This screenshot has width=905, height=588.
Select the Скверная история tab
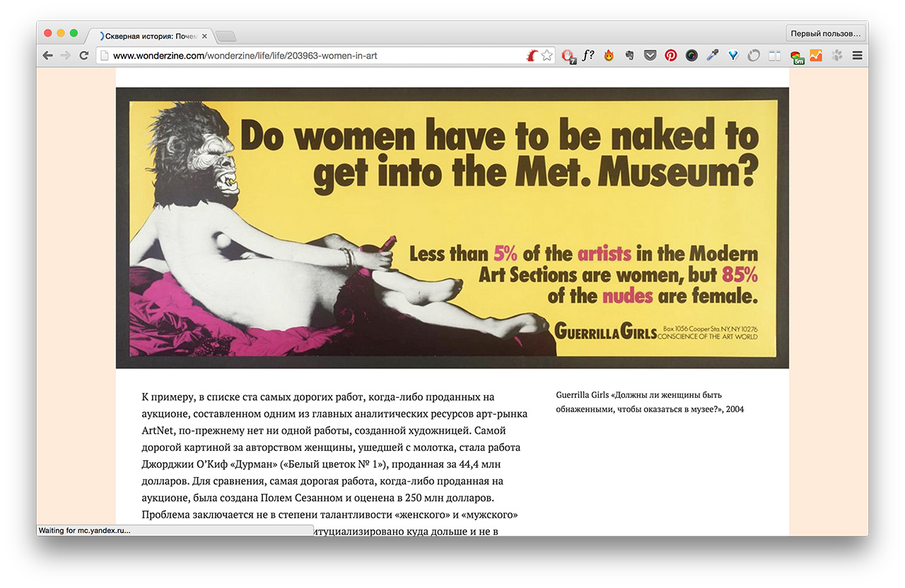tap(151, 36)
